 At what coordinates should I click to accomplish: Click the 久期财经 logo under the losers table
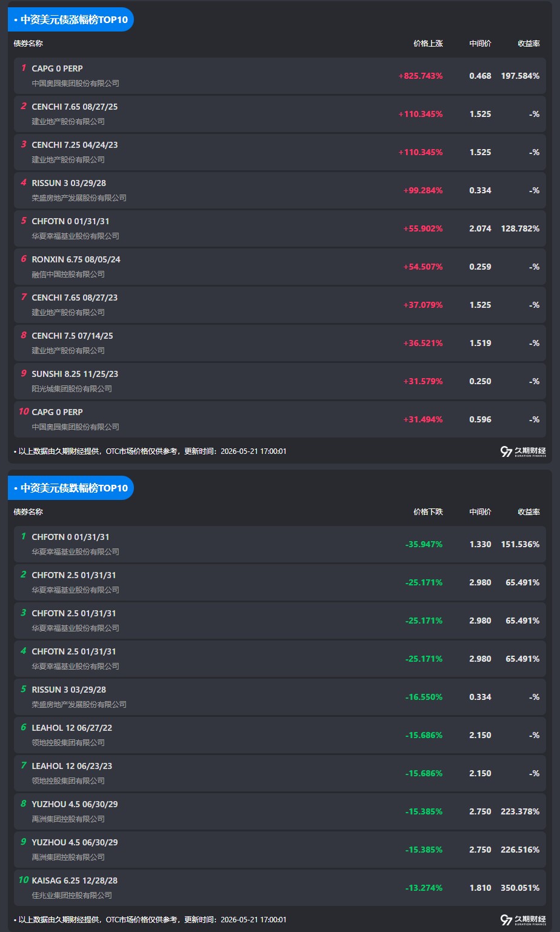click(523, 920)
